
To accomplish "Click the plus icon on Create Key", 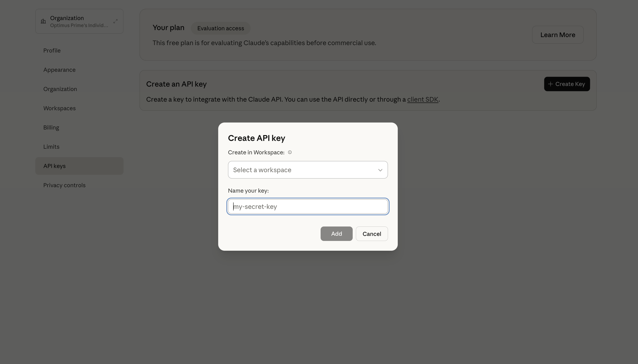I will click(550, 84).
